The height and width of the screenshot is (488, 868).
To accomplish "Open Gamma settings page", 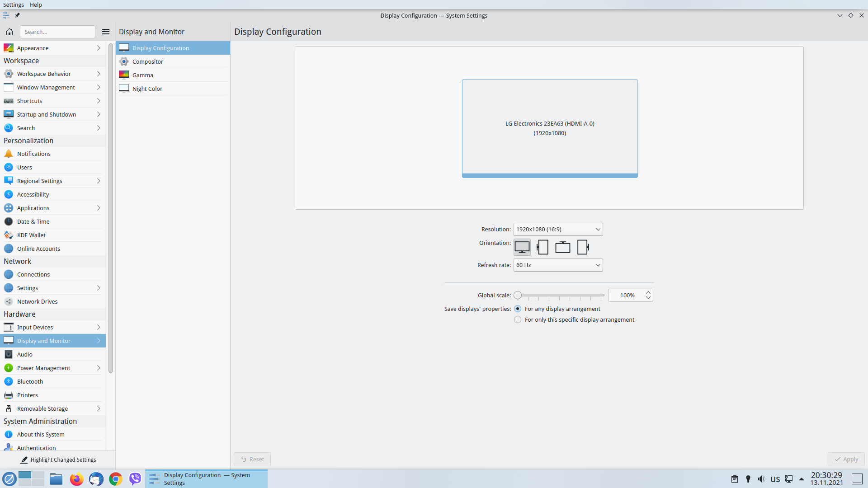I will 143,75.
